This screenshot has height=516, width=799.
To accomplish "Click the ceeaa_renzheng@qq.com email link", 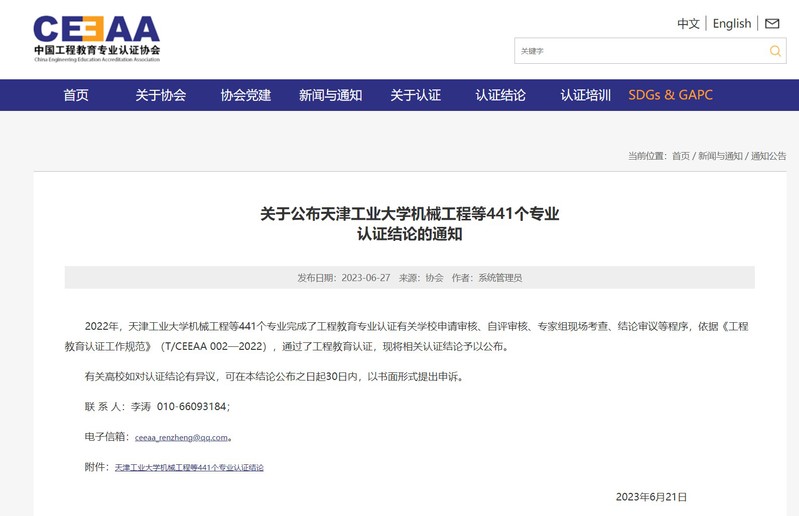I will 181,437.
